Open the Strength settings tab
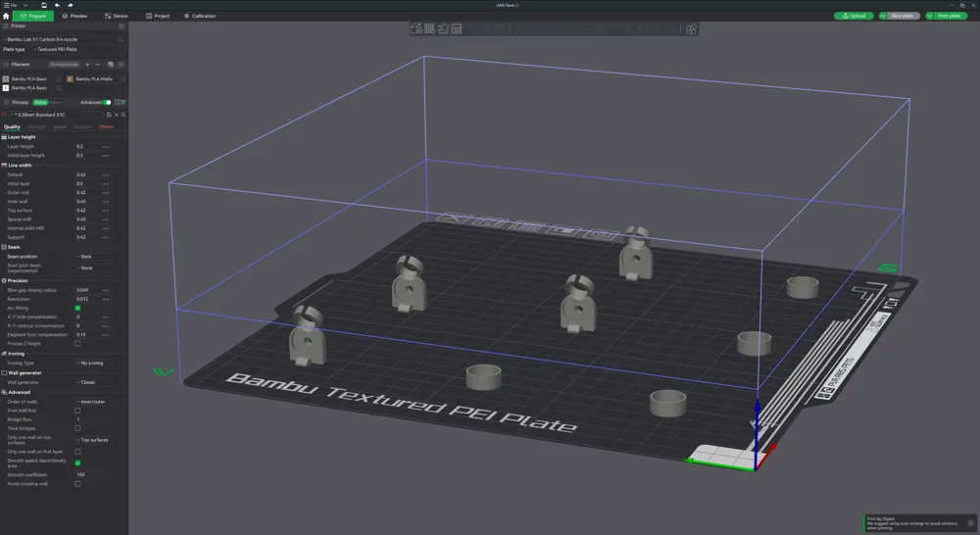This screenshot has height=535, width=980. coord(36,126)
